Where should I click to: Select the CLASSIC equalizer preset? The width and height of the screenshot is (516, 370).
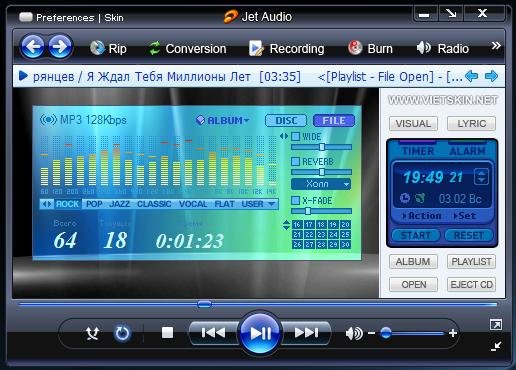pyautogui.click(x=154, y=204)
